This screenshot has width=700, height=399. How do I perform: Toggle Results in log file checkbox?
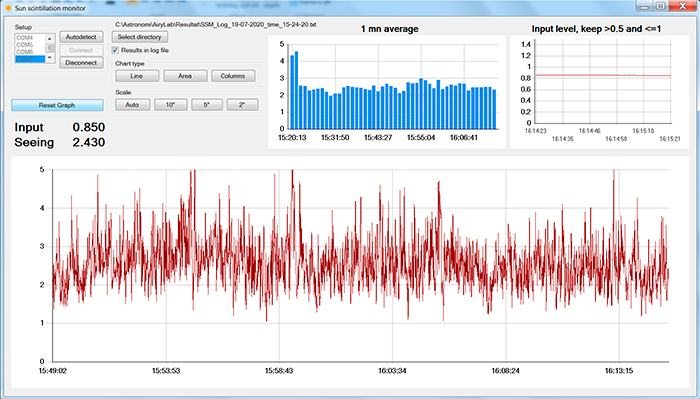pyautogui.click(x=115, y=50)
